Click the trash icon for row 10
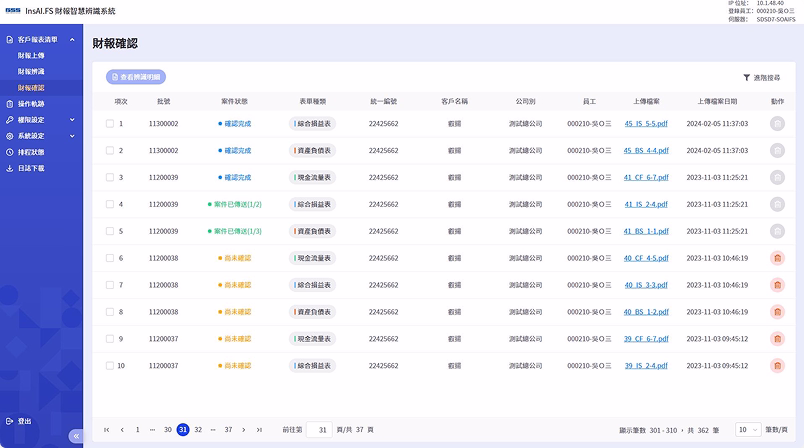 click(777, 366)
